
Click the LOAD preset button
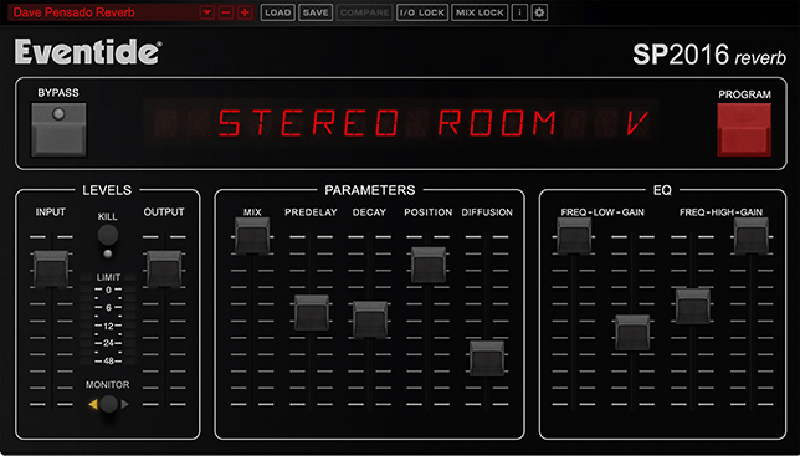tap(278, 12)
